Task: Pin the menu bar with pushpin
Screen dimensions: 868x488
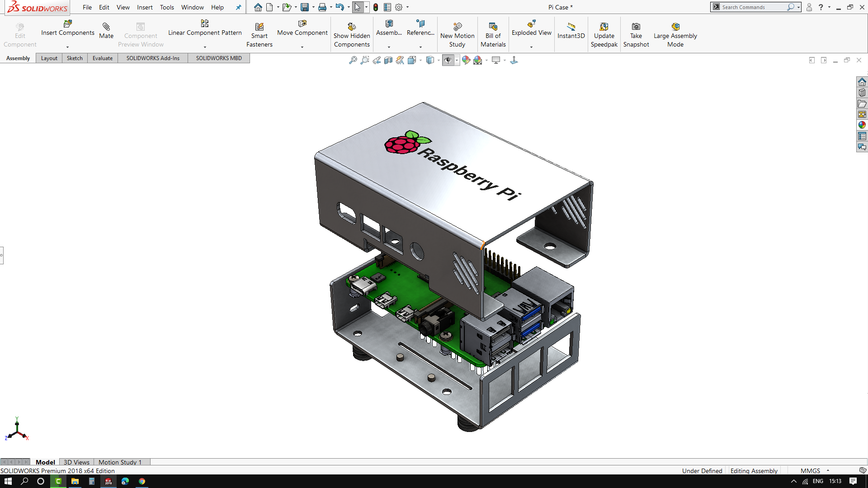Action: click(x=238, y=7)
